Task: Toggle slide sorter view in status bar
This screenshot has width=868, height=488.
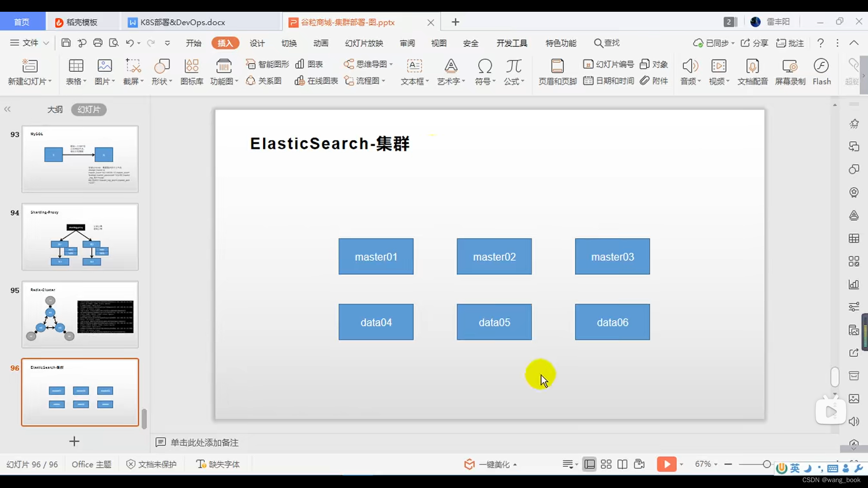Action: 606,464
